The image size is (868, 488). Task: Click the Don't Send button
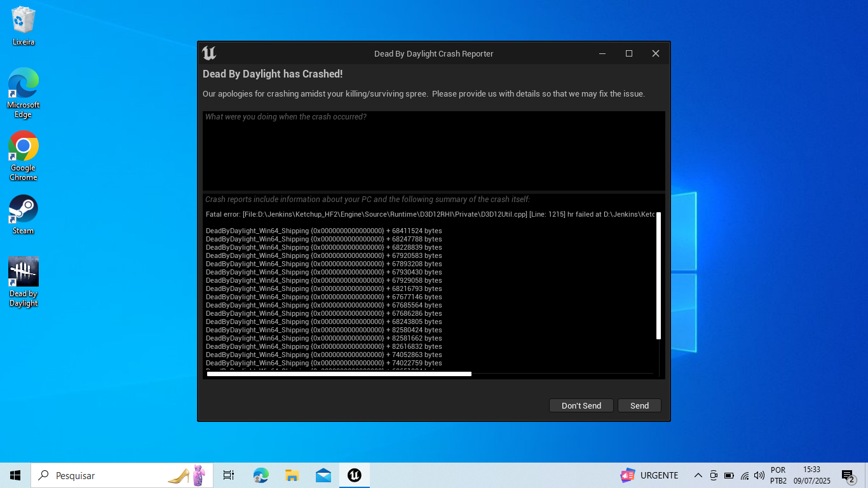point(581,405)
